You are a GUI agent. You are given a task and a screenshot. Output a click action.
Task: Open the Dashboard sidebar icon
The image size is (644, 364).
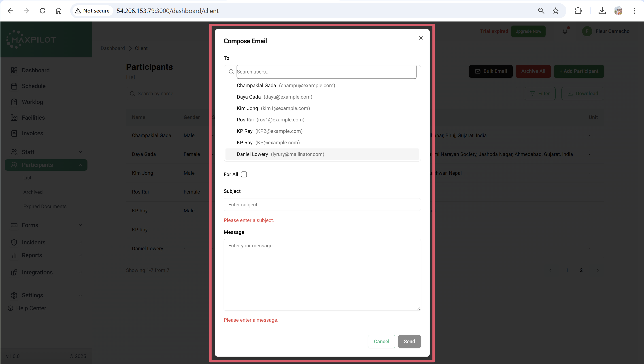pos(14,70)
